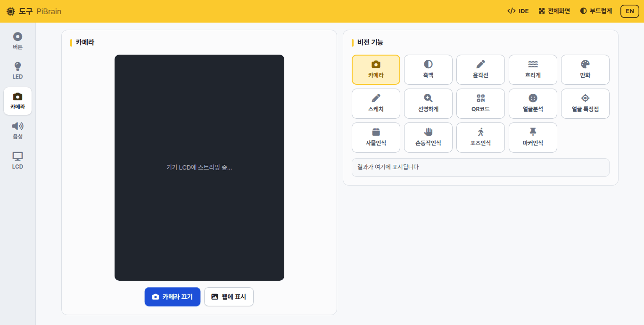Viewport: 644px width, 325px height.
Task: Apply the 흑백 filter
Action: [428, 70]
